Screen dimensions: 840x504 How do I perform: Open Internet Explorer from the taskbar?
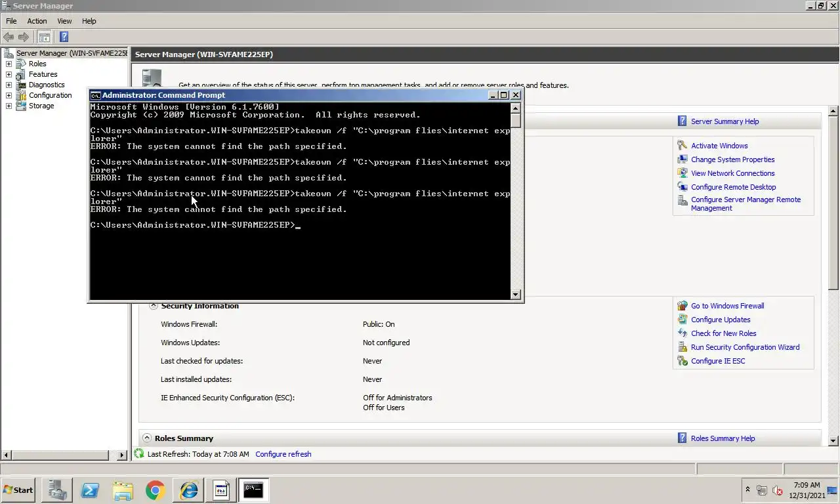[x=188, y=490]
